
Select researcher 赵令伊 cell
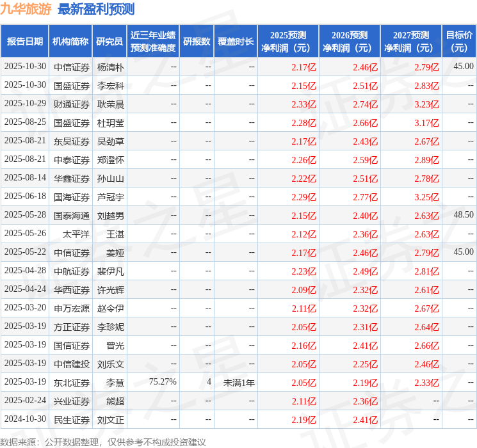click(x=110, y=308)
